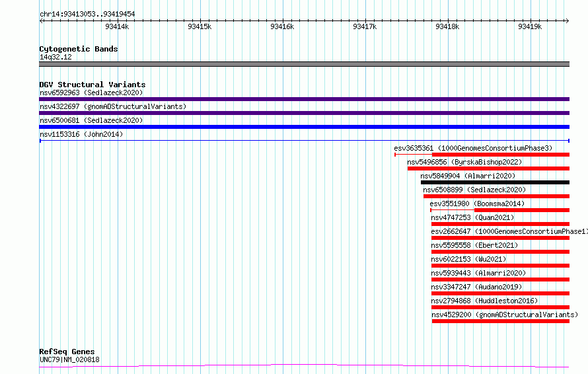Click the red nsv5595558 variant bar
588x374 pixels.
coord(501,252)
